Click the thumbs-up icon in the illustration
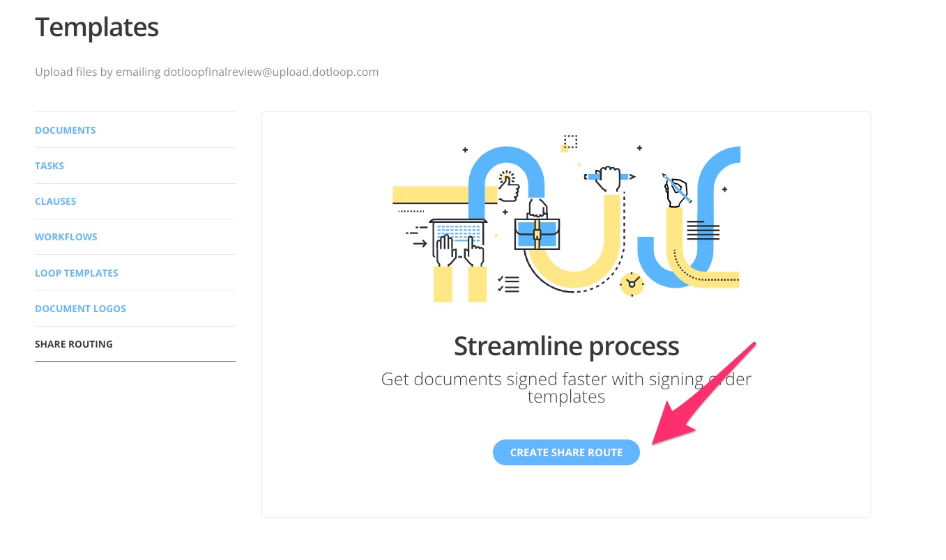 [509, 186]
